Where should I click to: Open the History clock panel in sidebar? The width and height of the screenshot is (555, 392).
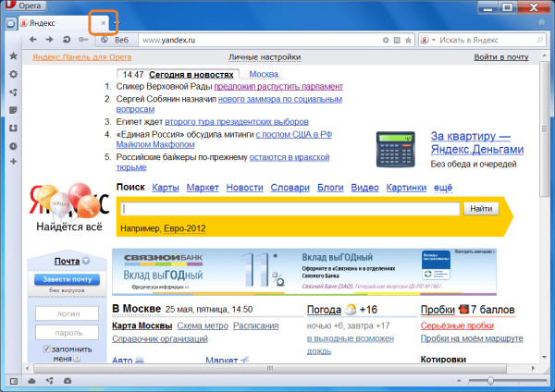pos(13,146)
